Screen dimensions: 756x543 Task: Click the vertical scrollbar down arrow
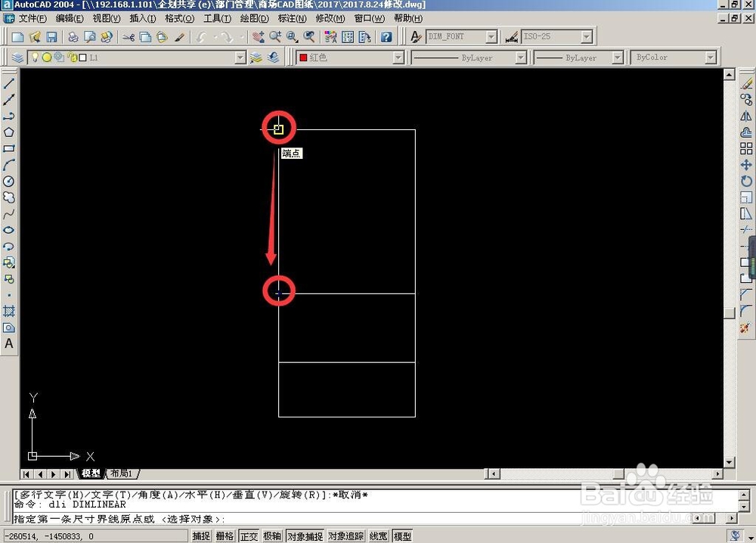click(729, 463)
